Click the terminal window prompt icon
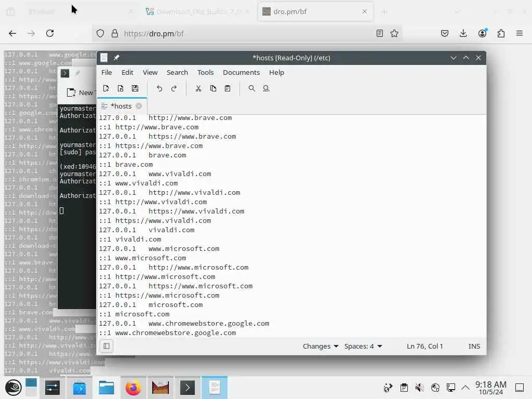Image resolution: width=532 pixels, height=399 pixels. [65, 73]
